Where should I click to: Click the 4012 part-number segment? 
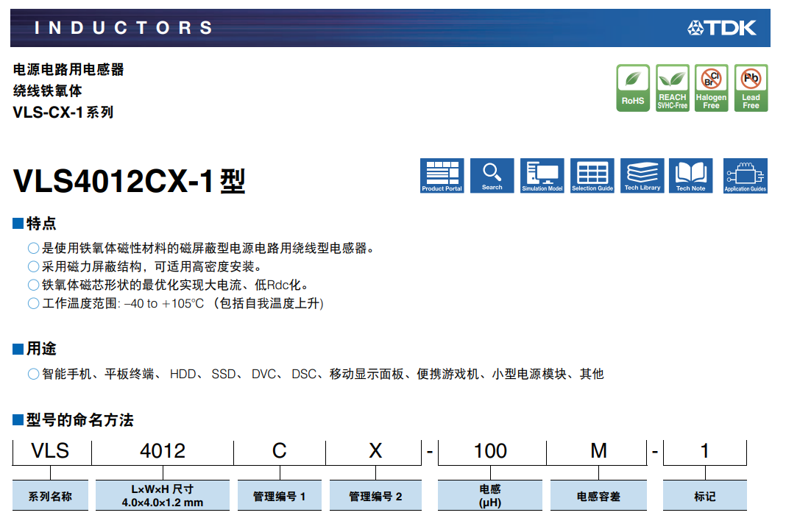click(163, 451)
